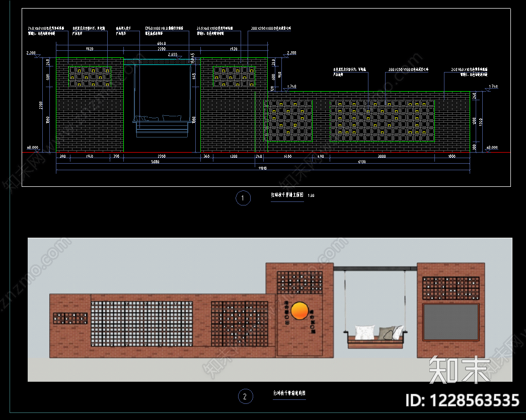The height and width of the screenshot is (420, 526).
Task: Select the 5680 dimension label
Action: [x=155, y=162]
